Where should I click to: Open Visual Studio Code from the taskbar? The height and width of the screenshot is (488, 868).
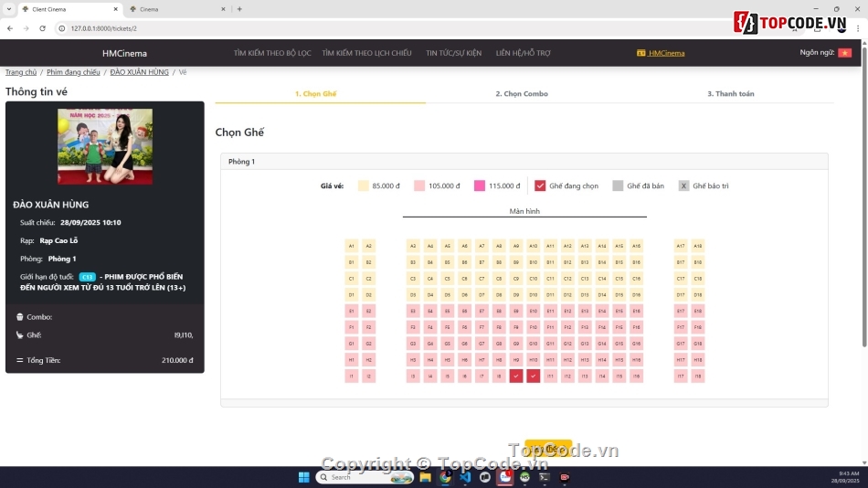[x=465, y=477]
